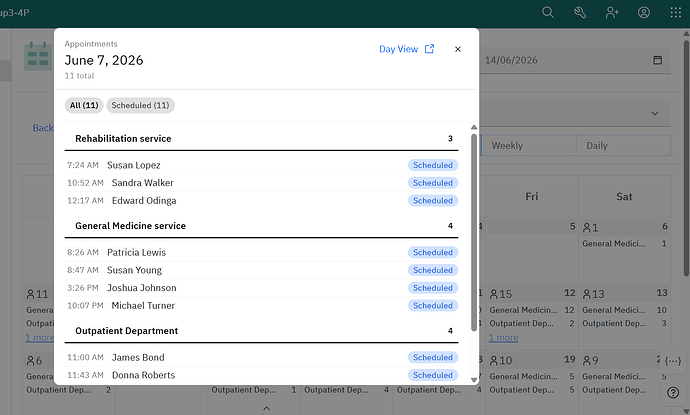The height and width of the screenshot is (415, 690).
Task: Click the page scrollbar on the right edge
Action: [686, 158]
